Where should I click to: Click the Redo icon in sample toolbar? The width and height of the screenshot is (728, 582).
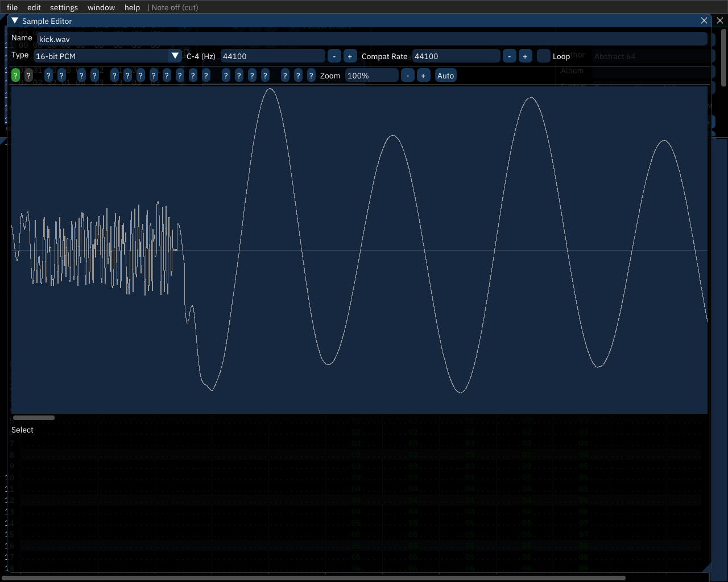pos(94,76)
